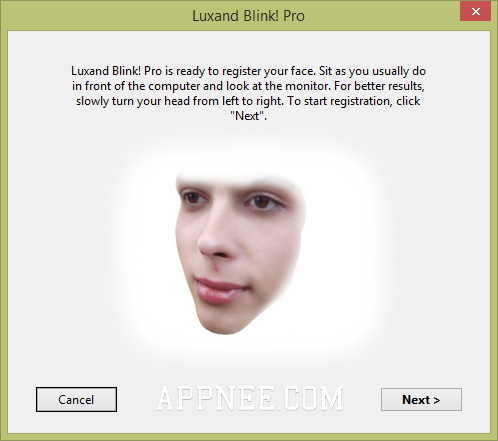Click the chin of the sample face
This screenshot has width=498, height=441.
point(224,321)
